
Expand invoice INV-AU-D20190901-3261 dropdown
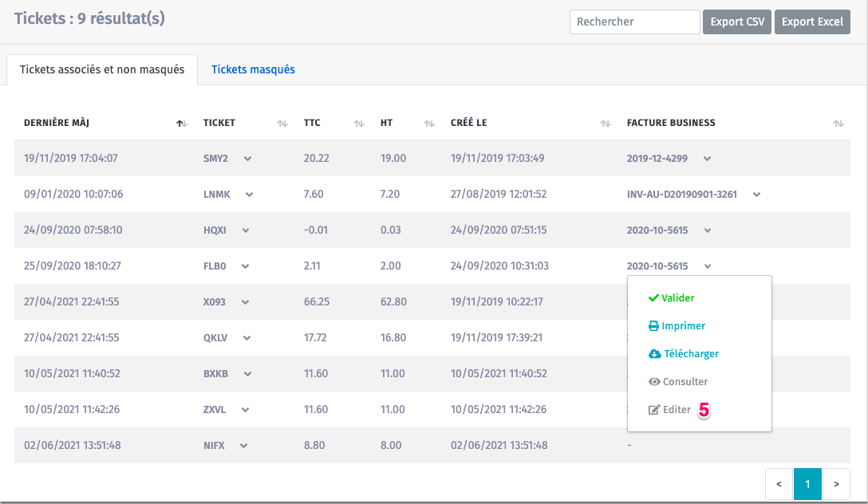pos(756,195)
